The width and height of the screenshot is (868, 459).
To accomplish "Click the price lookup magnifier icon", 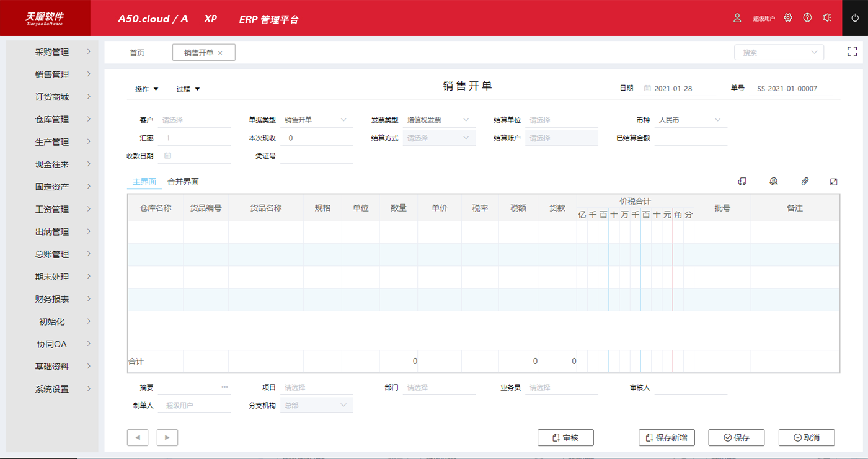I will click(x=774, y=182).
